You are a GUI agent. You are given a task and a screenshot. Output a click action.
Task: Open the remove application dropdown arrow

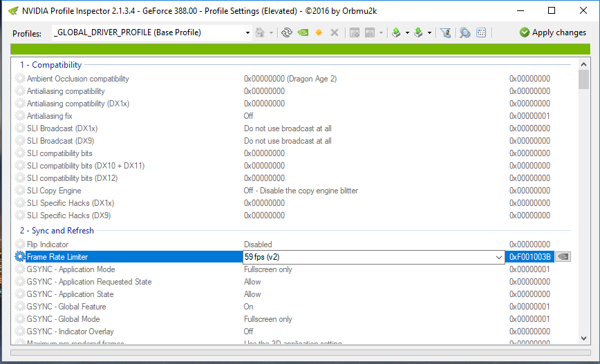click(x=381, y=33)
